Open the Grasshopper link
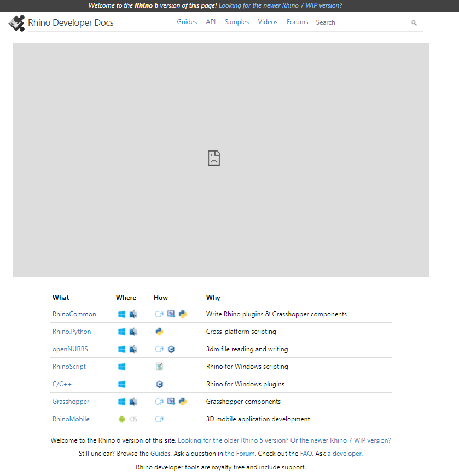 click(x=71, y=402)
